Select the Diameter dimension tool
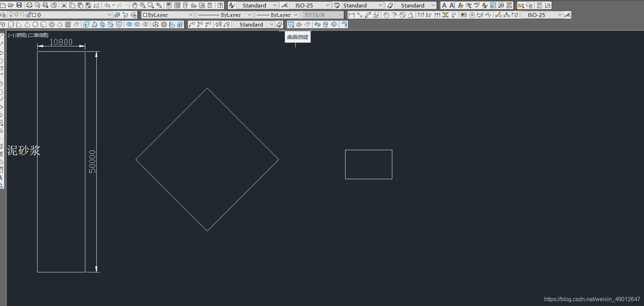The height and width of the screenshot is (306, 644). pos(403,15)
